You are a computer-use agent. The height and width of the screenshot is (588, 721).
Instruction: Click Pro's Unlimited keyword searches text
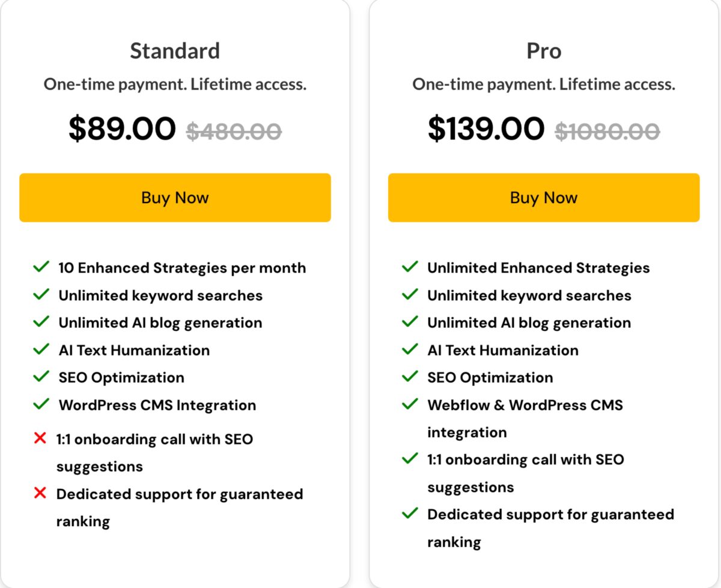[529, 295]
